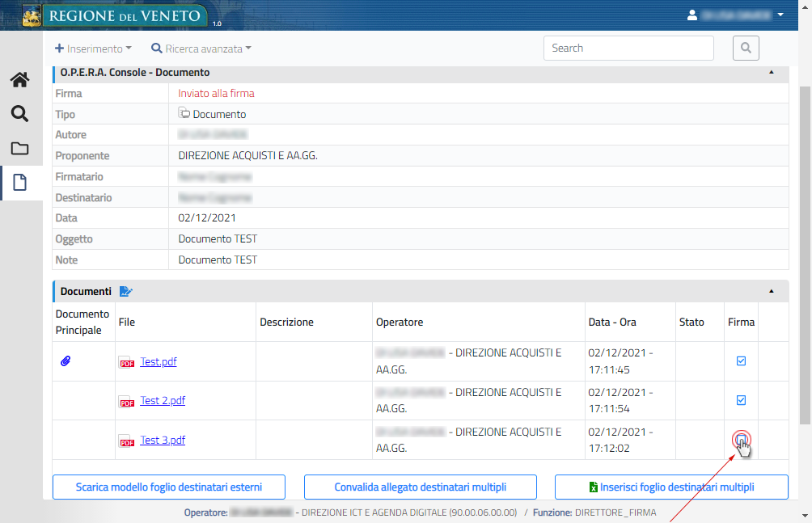The height and width of the screenshot is (523, 812).
Task: Click Inserisci foglio destinatari multipli
Action: (x=671, y=487)
